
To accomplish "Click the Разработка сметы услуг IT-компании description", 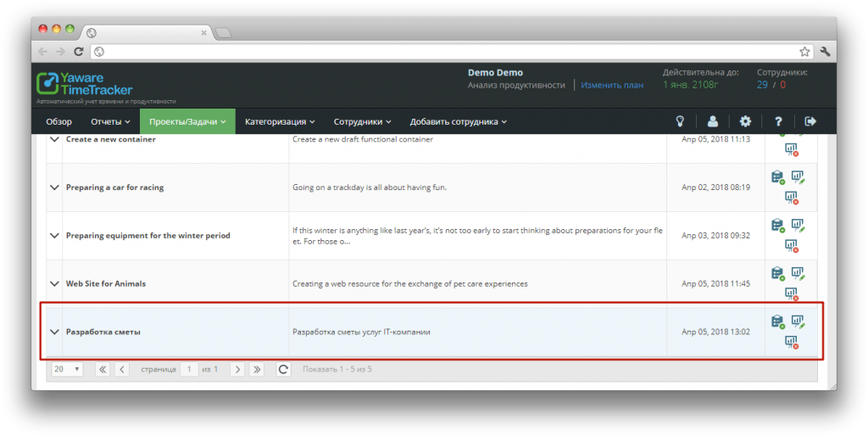I will tap(361, 332).
